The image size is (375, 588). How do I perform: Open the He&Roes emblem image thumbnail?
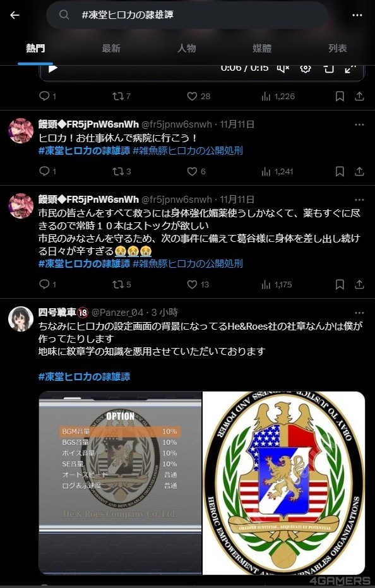[284, 483]
